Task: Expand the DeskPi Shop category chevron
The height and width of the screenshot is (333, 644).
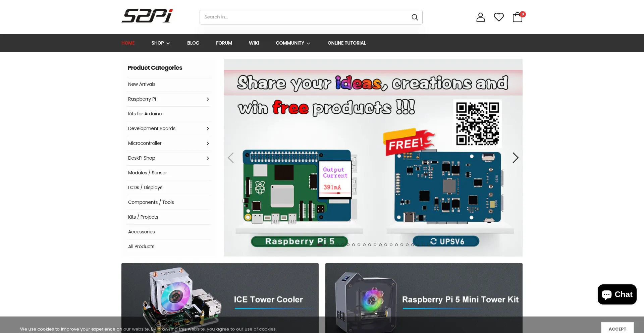Action: (208, 158)
